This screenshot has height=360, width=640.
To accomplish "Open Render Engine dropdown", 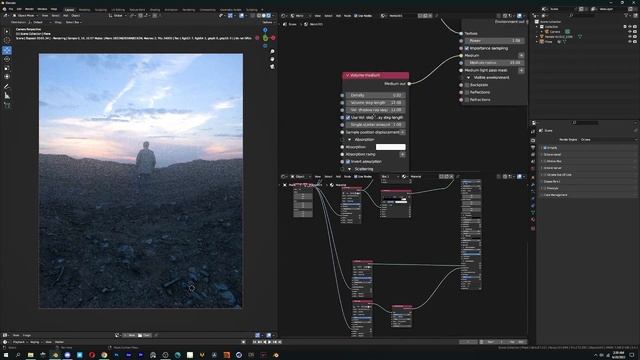I will 608,140.
